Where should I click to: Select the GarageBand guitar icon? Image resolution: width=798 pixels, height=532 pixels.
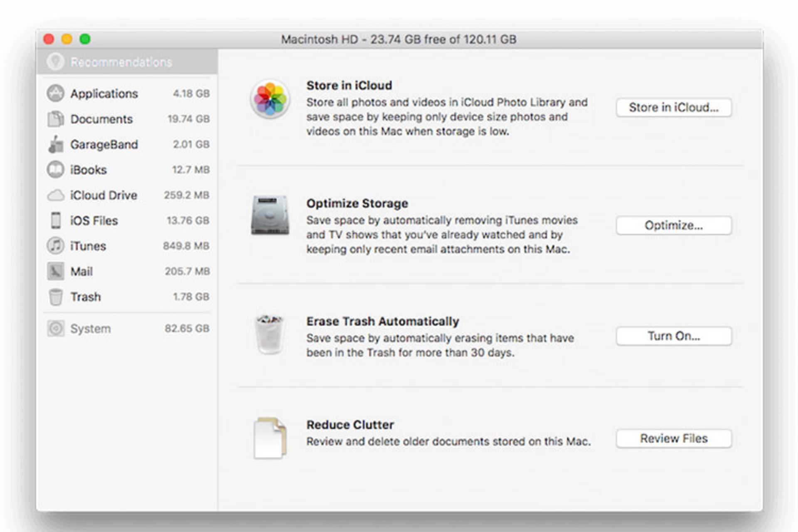click(55, 144)
